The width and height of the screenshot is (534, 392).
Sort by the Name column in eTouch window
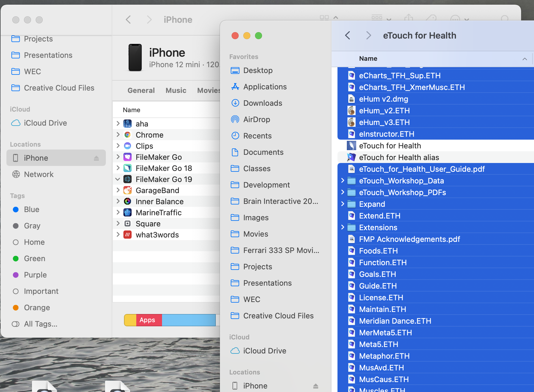pyautogui.click(x=432, y=59)
